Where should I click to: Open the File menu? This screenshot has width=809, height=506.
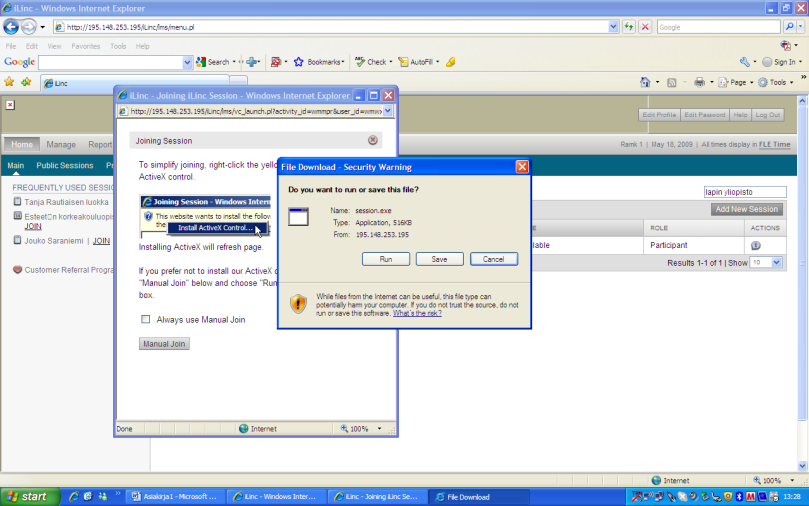click(x=11, y=46)
